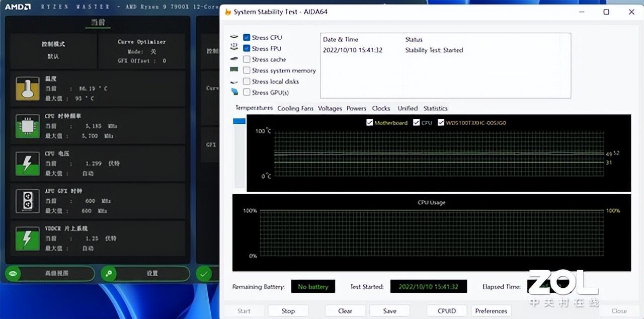
Task: Click the green checkmark icon in Ryzen Master
Action: (203, 274)
